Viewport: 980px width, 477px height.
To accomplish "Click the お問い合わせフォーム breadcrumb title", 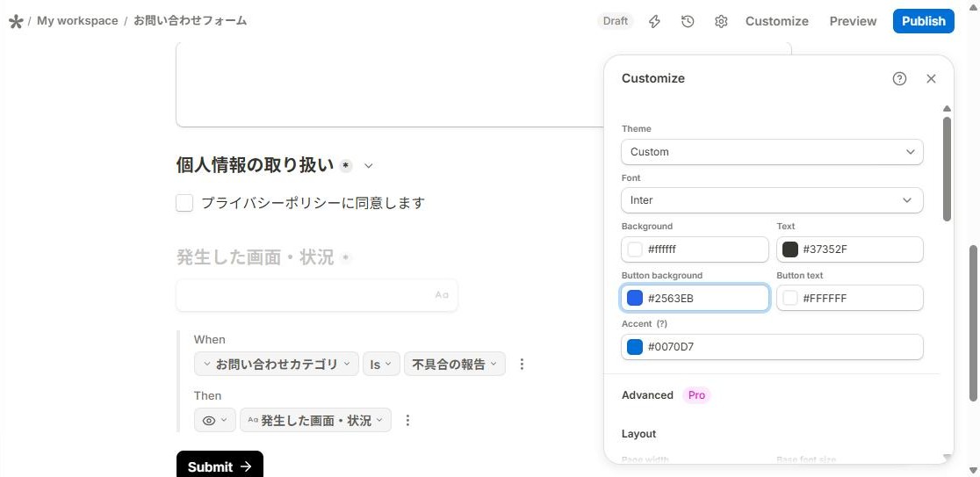I will pos(190,20).
